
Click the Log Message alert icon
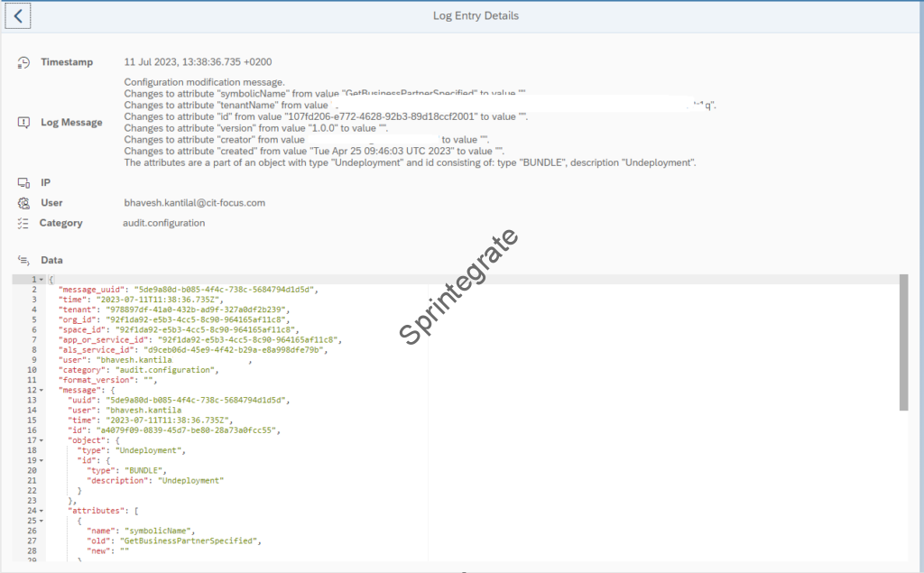pos(24,123)
